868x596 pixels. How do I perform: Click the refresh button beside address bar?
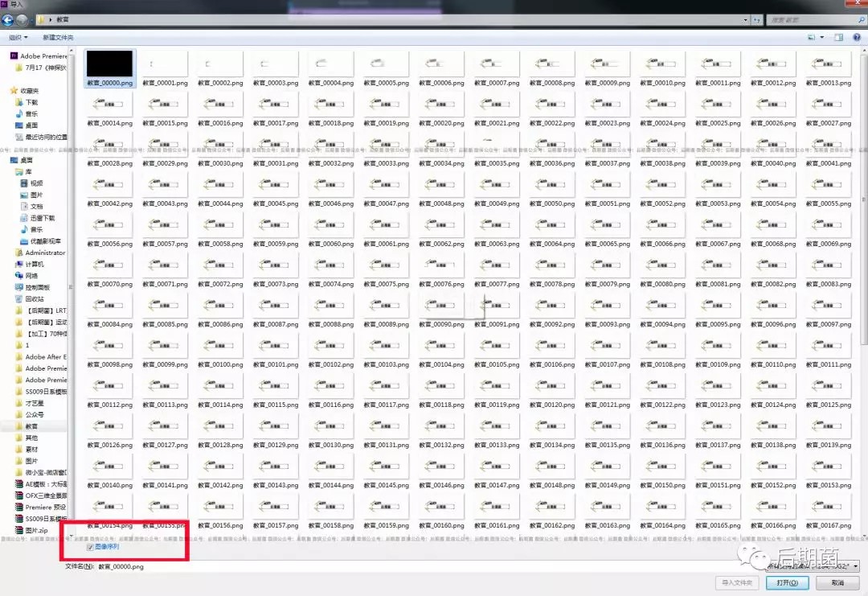757,19
